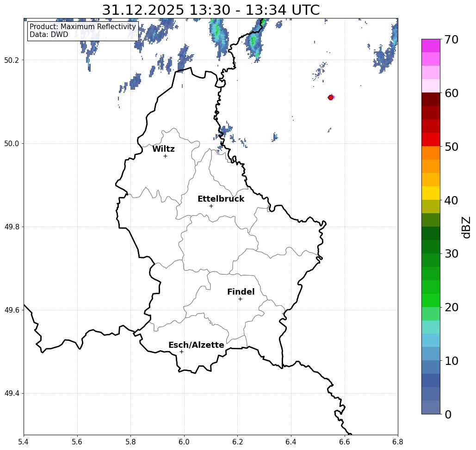Click the 5.6 longitude tick label

[x=77, y=442]
